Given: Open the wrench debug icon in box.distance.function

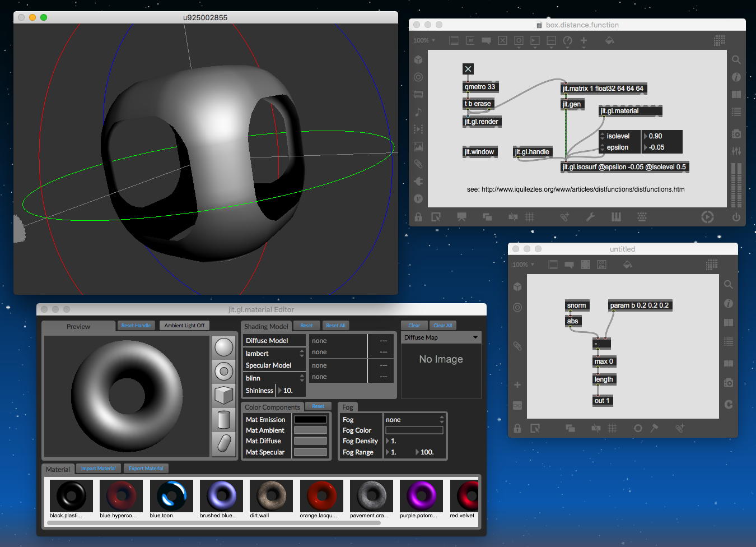Looking at the screenshot, I should point(590,217).
